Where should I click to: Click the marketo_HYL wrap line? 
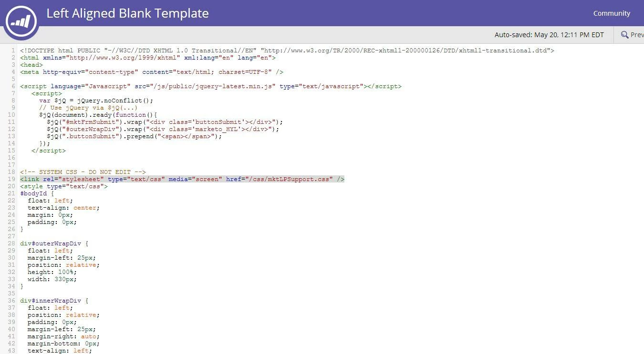[x=163, y=129]
